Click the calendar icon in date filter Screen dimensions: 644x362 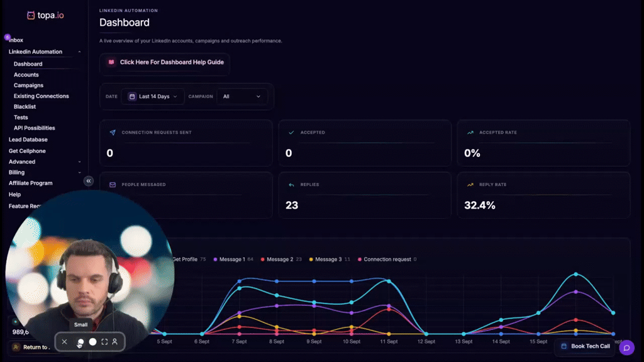(132, 96)
